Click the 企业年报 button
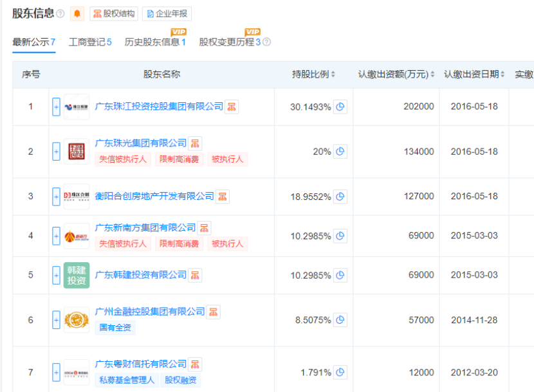 point(167,13)
